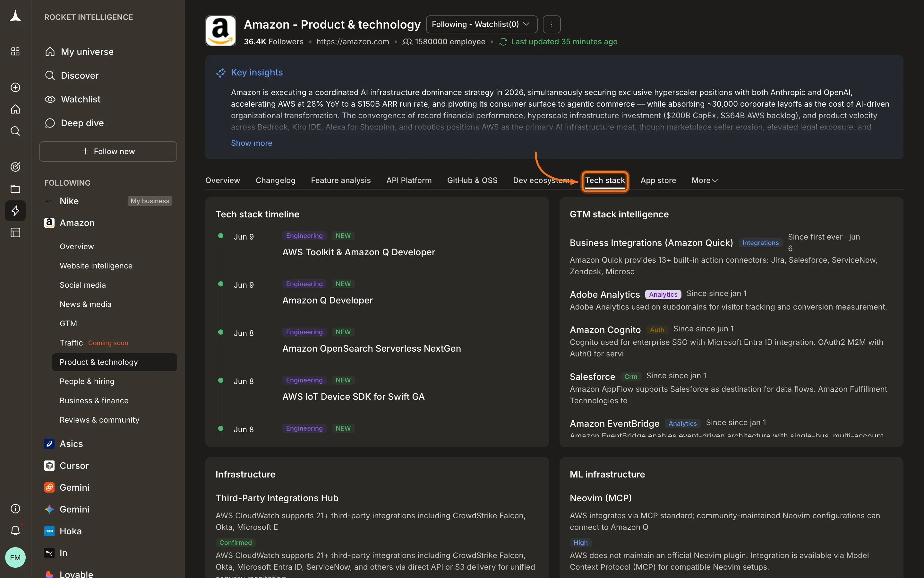
Task: Open the three-dot options menu button
Action: click(552, 24)
